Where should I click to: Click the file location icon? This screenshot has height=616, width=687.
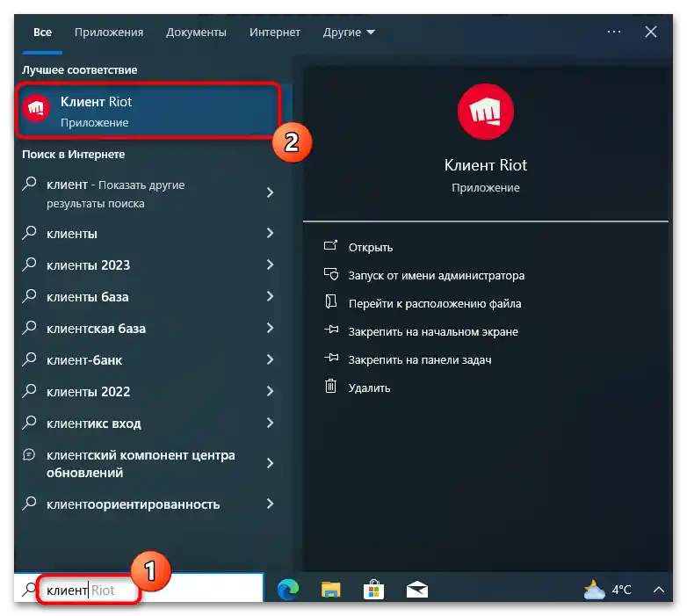click(x=331, y=301)
